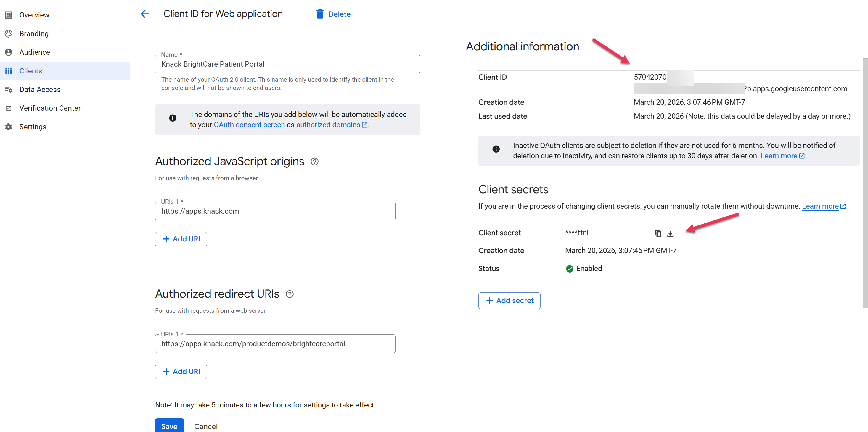
Task: Click the Overview sidebar icon
Action: 9,15
